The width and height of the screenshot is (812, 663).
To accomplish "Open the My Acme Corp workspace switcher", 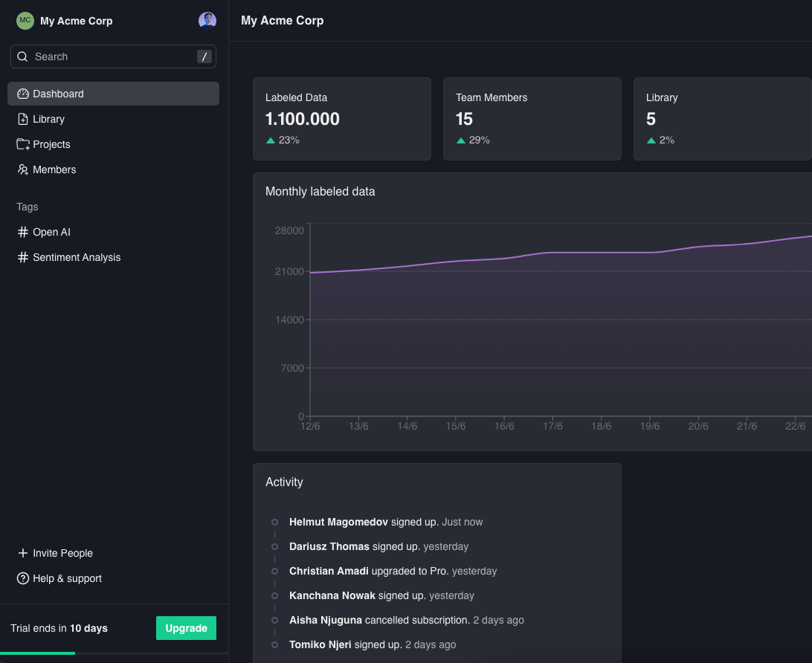I will point(76,21).
